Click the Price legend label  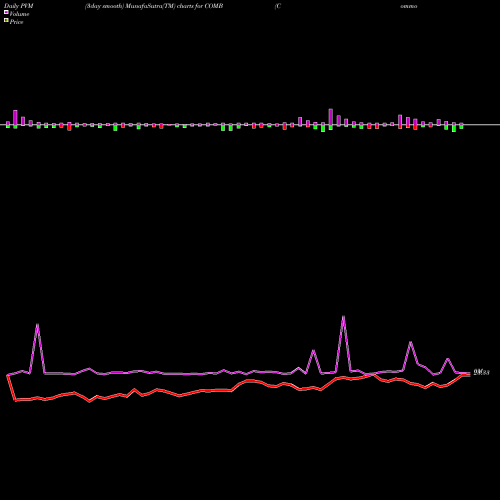point(16,22)
